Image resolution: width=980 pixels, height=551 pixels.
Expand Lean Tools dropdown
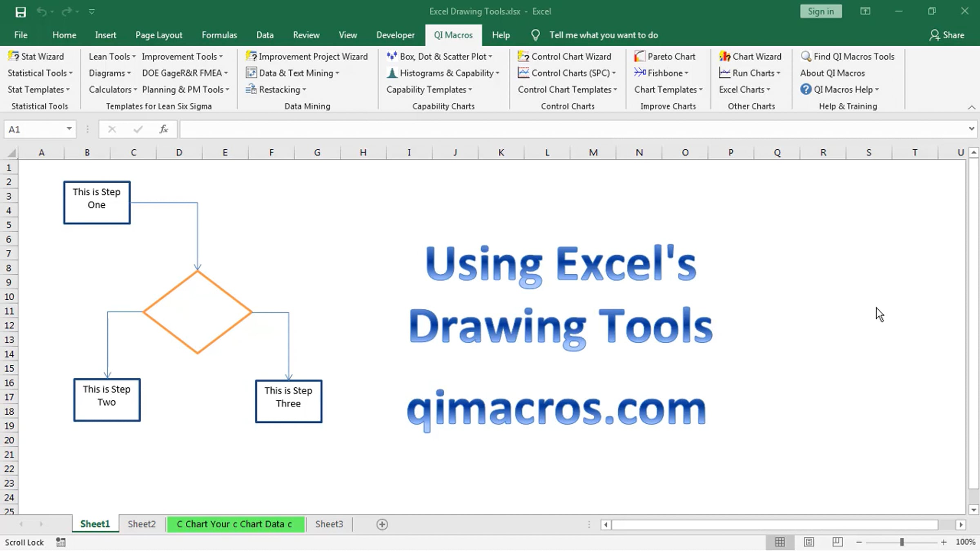point(112,56)
